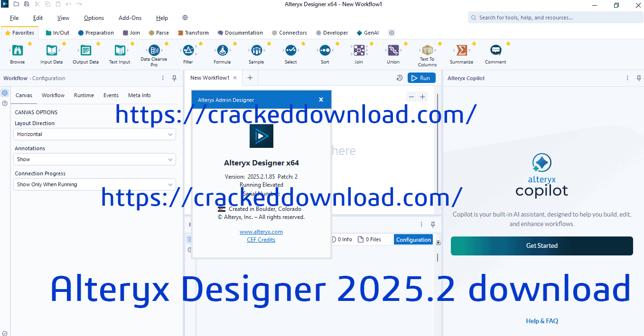Screen dimensions: 644x336
Task: Open the Layout Direction dropdown
Action: [x=94, y=135]
